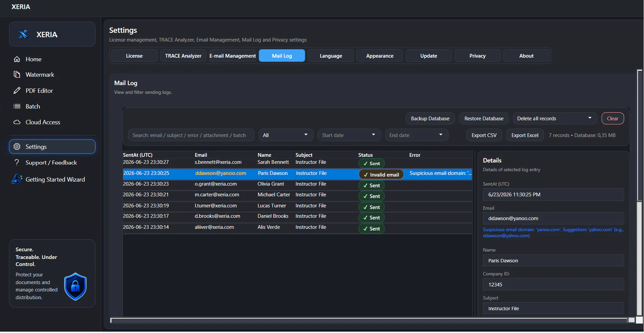Click the SentAt (UTC) column header
This screenshot has height=333, width=644.
click(138, 155)
